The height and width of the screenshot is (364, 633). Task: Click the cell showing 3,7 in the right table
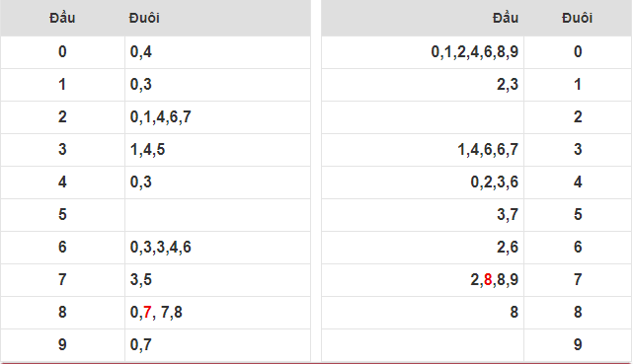click(423, 214)
